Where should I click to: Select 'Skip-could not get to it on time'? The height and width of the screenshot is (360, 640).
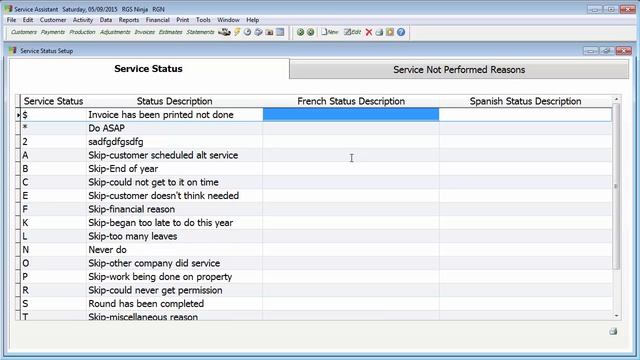click(x=174, y=182)
